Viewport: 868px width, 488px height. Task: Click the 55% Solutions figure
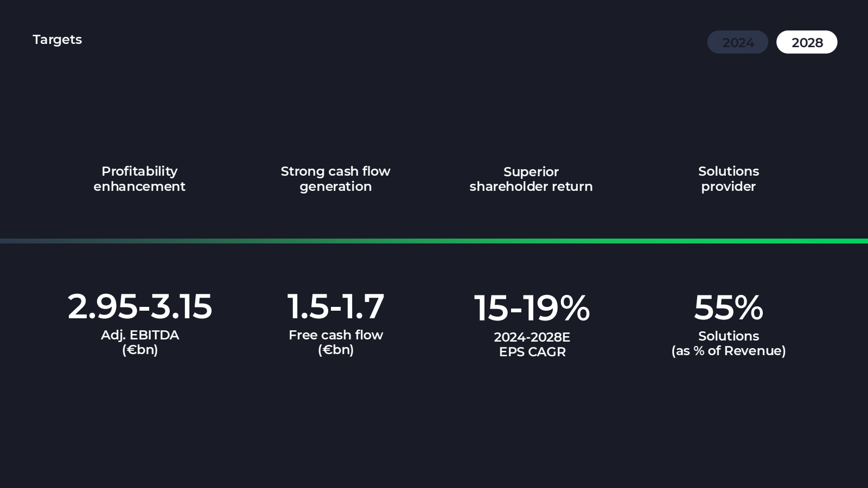pos(729,307)
